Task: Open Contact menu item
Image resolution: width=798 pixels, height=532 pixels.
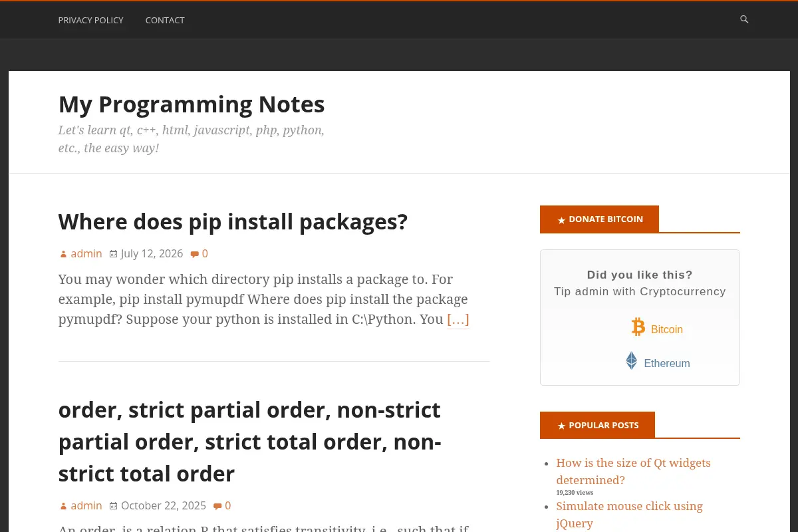Action: coord(165,20)
